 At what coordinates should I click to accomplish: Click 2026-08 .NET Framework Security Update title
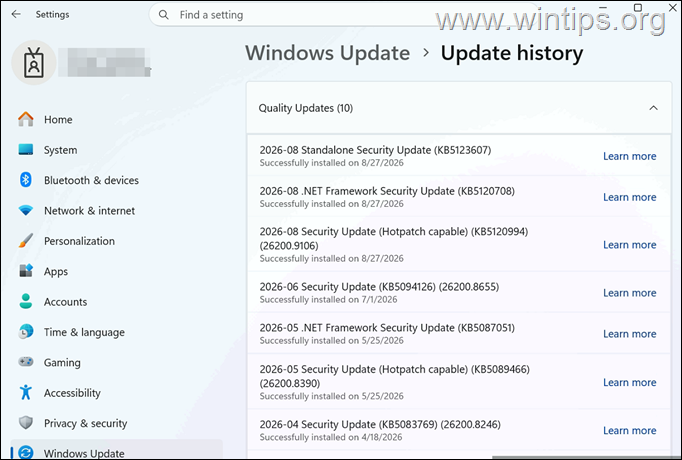(x=387, y=191)
